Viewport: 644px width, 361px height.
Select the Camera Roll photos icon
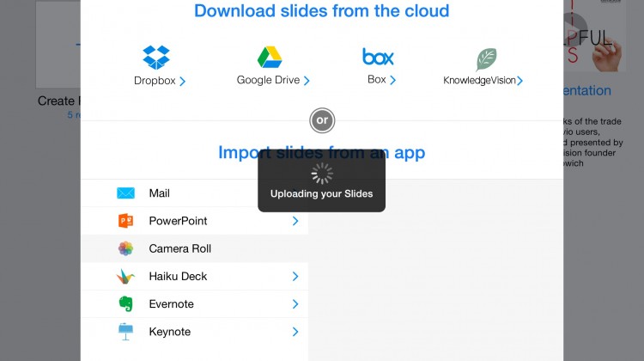click(125, 248)
